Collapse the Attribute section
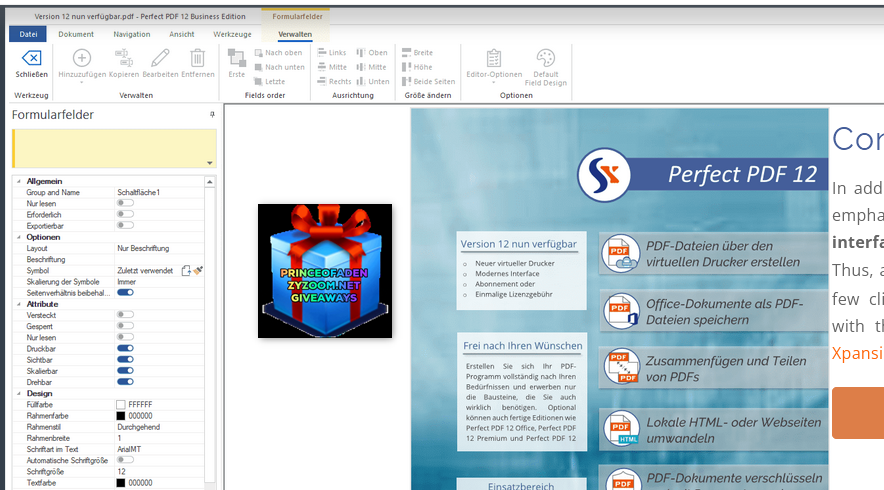 [x=19, y=304]
